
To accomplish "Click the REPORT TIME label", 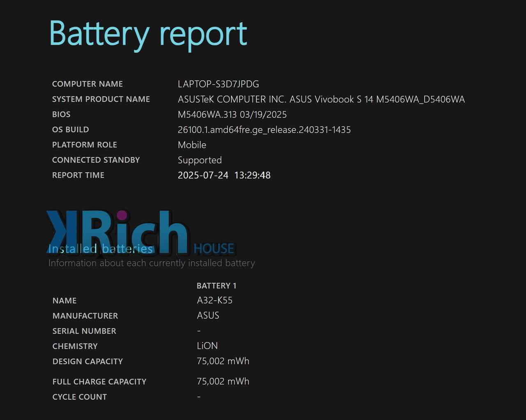I will point(78,175).
